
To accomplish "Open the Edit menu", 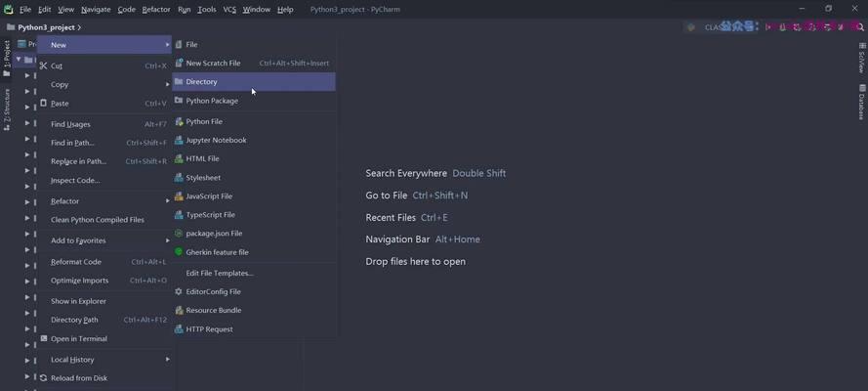I will [x=44, y=10].
